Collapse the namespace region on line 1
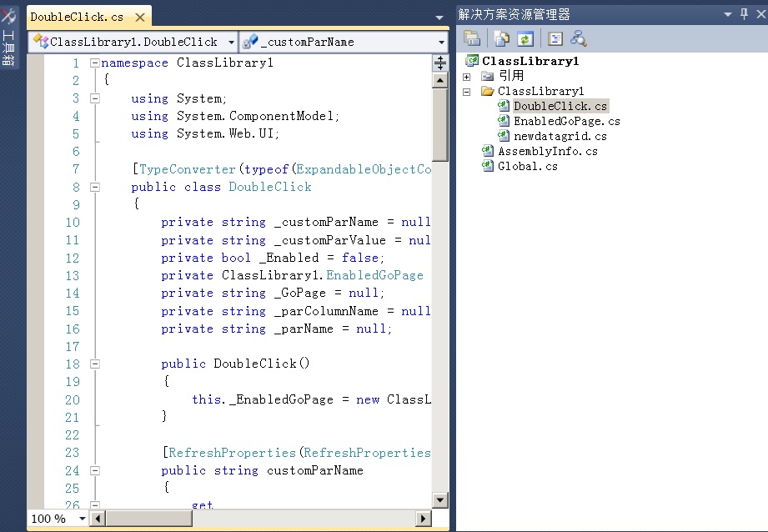The height and width of the screenshot is (532, 768). [94, 63]
